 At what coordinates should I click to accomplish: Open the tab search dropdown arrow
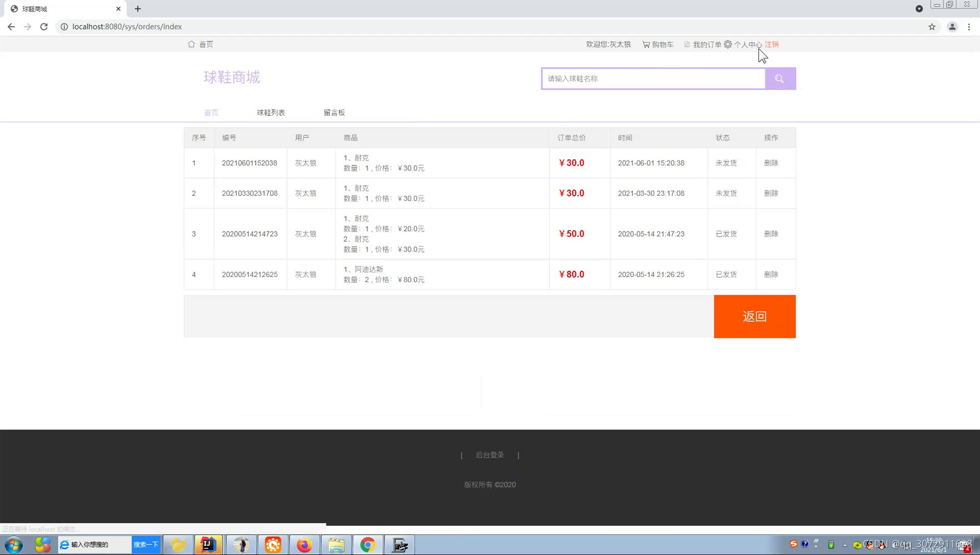[x=919, y=9]
